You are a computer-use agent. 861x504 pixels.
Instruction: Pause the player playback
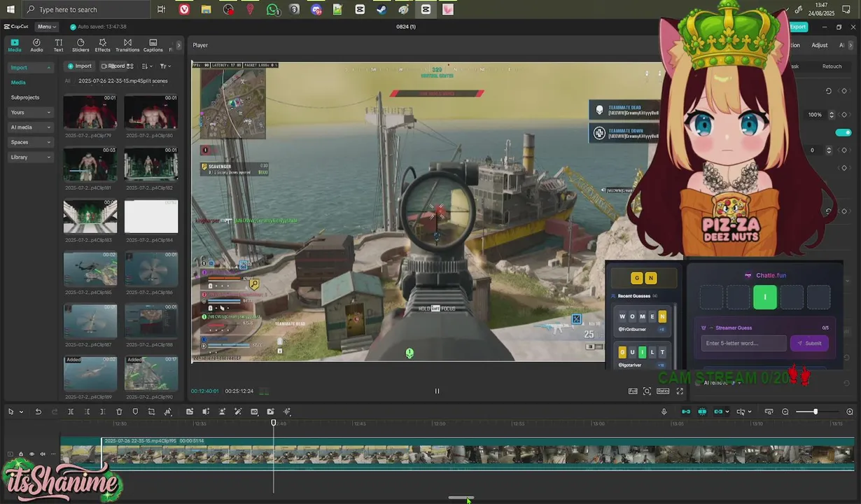(x=437, y=391)
